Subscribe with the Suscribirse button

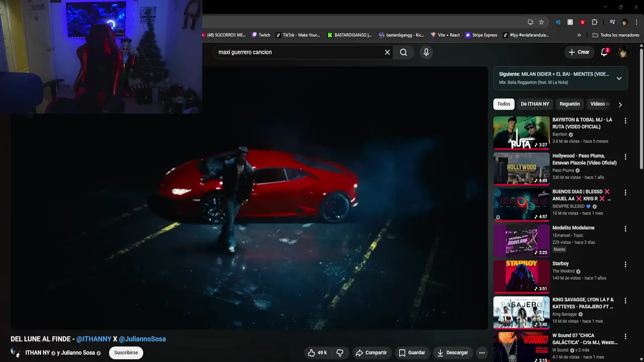pyautogui.click(x=126, y=353)
